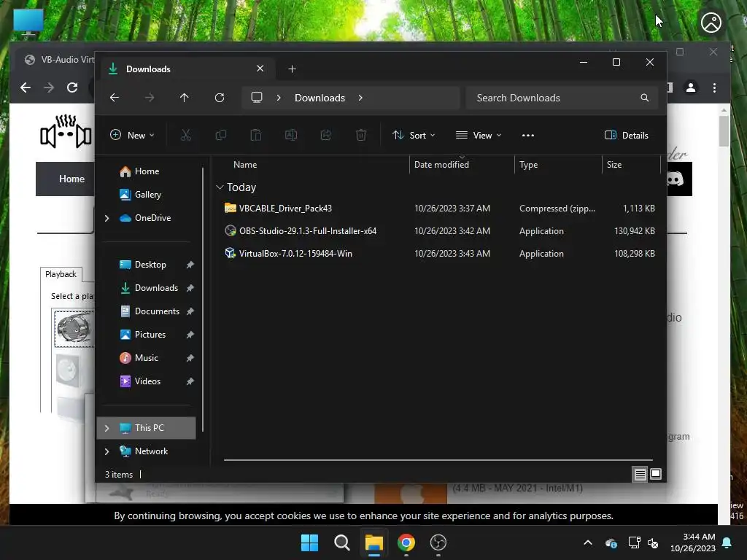Screen dimensions: 747x560
Task: Click the Share icon in Explorer toolbar
Action: click(x=326, y=135)
